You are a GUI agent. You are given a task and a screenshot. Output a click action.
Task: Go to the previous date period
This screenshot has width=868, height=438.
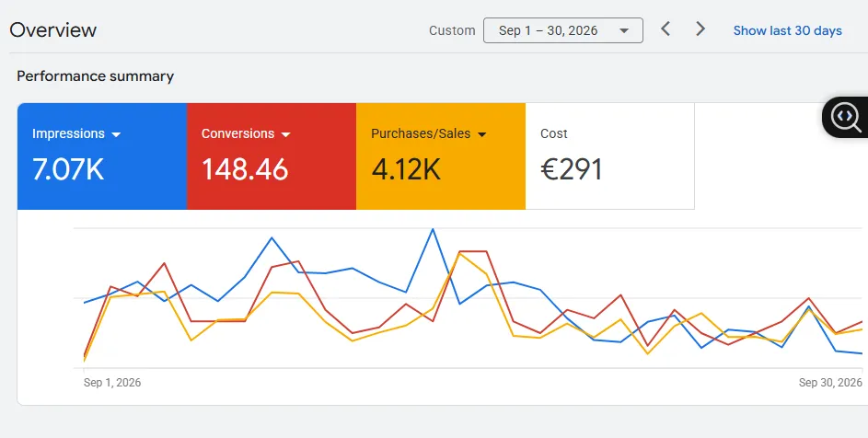[665, 29]
